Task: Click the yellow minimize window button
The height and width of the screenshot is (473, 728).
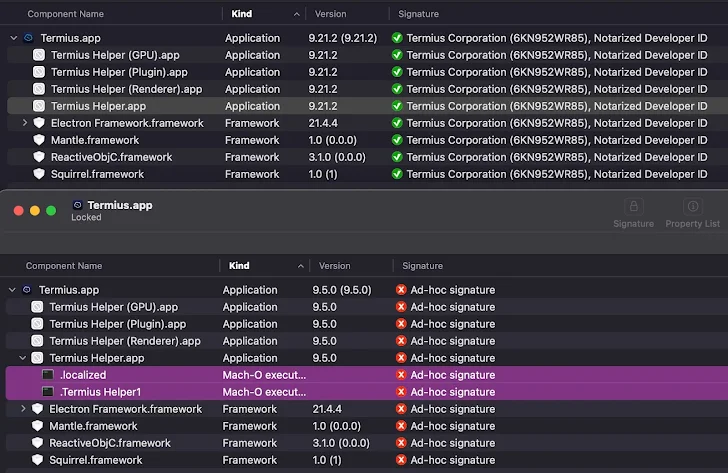Action: click(35, 211)
